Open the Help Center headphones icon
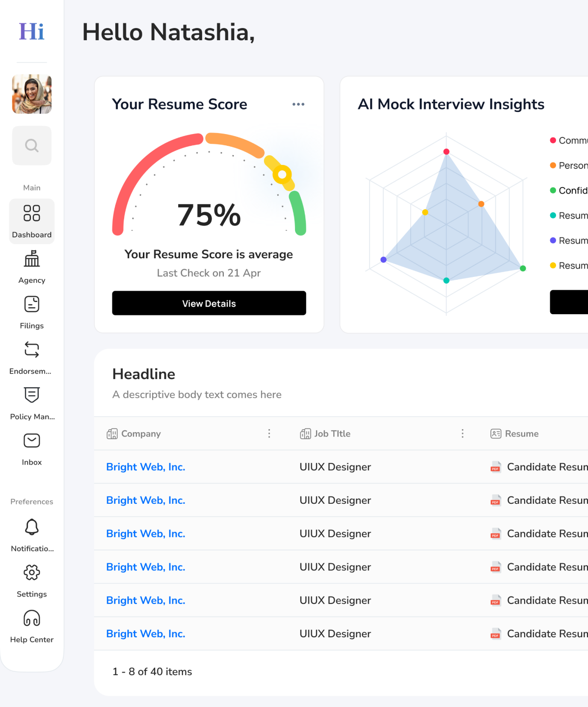Viewport: 588px width, 707px height. tap(31, 618)
